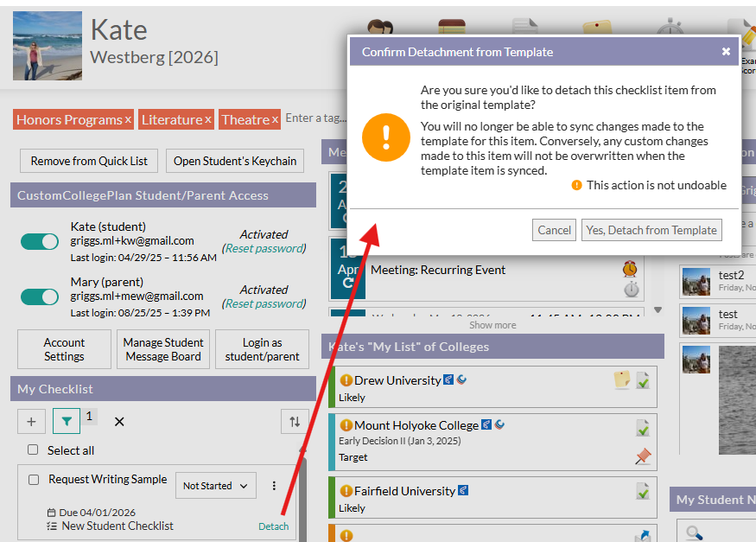Click the document checkmark icon for Fairfield University
Screen dimensions: 756x542
tap(643, 491)
